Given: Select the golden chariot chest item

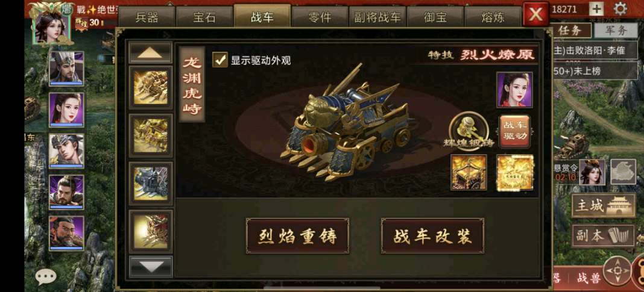Looking at the screenshot, I should (469, 172).
